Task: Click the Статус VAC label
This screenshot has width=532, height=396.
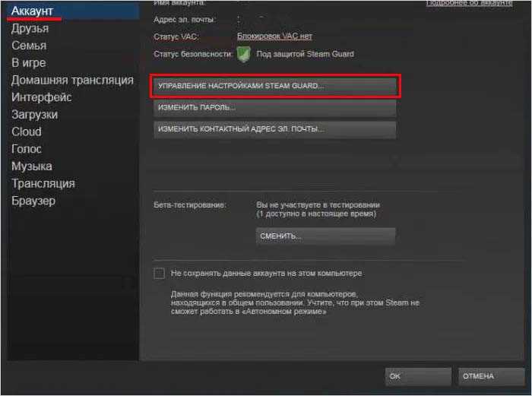Action: click(176, 36)
